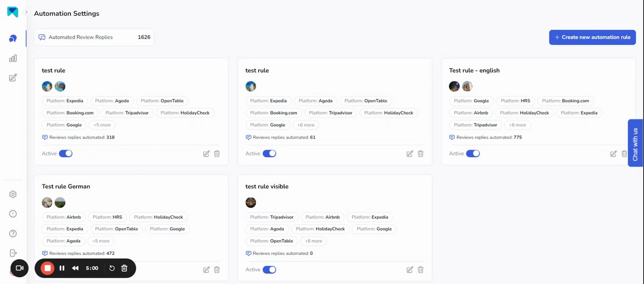
Task: Pause the screen recording
Action: coord(62,268)
